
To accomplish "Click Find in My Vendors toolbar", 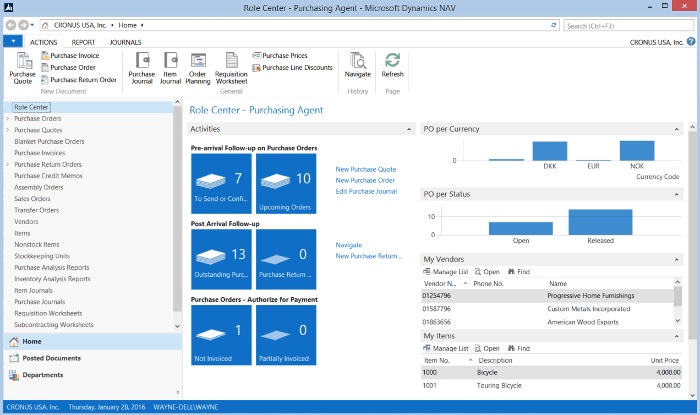I will [x=519, y=271].
